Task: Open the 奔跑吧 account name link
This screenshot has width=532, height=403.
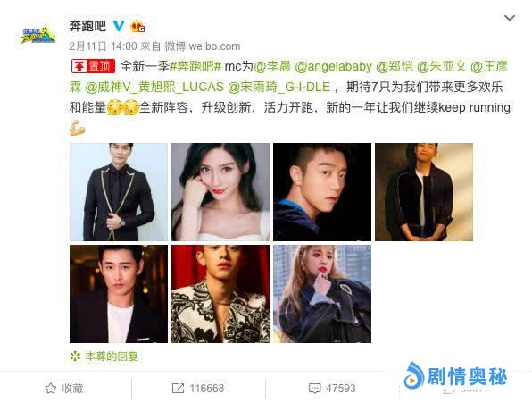Action: click(x=87, y=26)
